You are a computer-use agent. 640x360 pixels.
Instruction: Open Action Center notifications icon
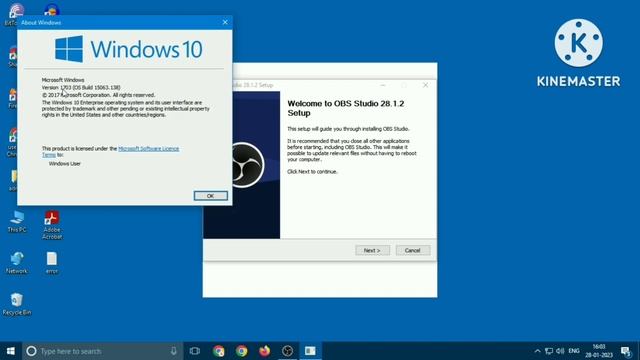tap(626, 351)
